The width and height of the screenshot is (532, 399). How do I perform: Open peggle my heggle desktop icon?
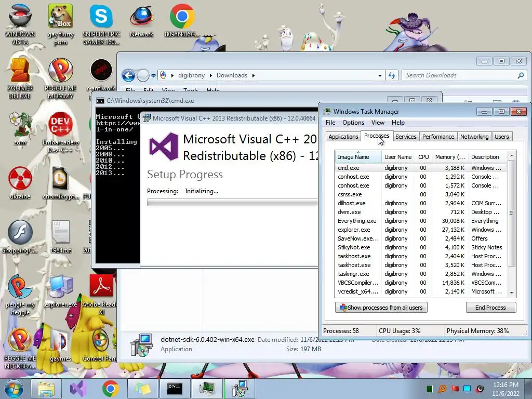(x=20, y=295)
